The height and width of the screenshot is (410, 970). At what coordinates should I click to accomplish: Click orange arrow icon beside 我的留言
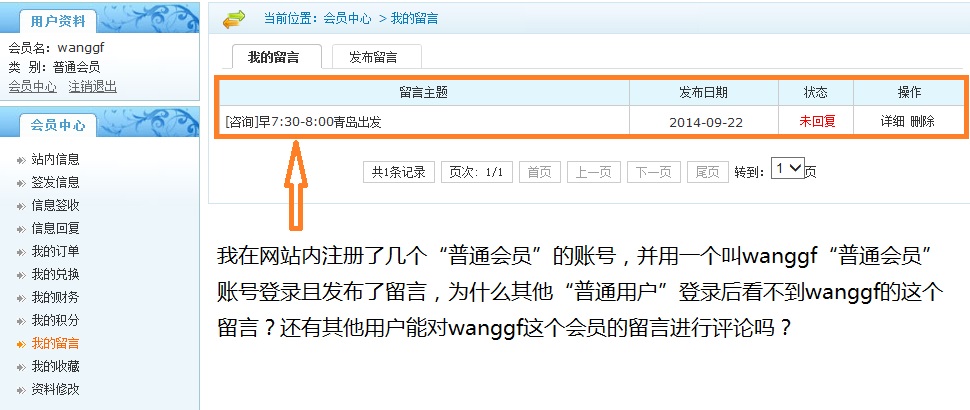click(x=22, y=344)
